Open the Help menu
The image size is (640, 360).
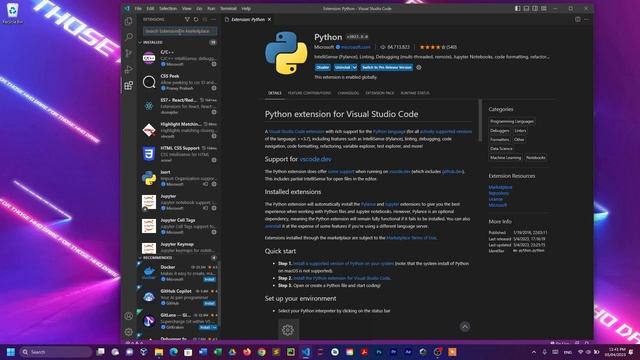(246, 8)
